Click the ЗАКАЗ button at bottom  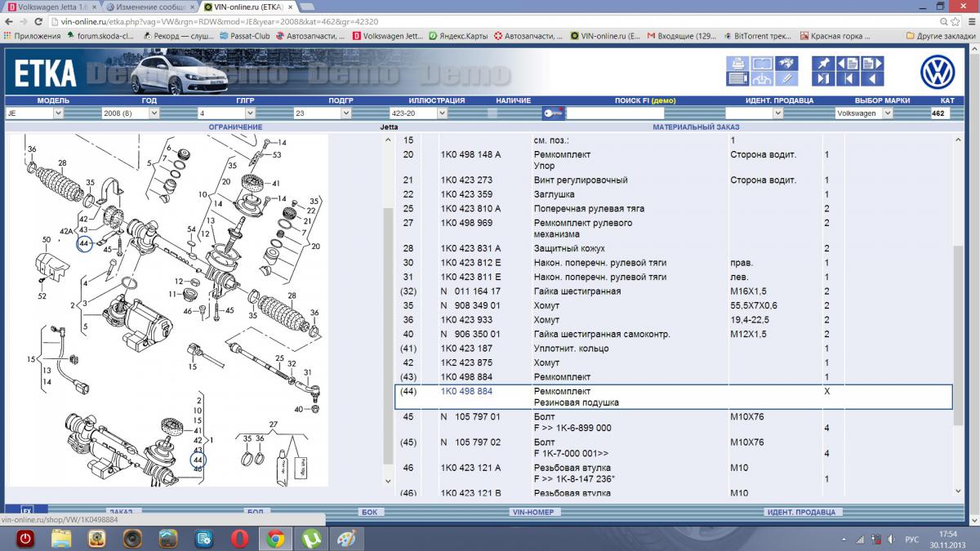(x=120, y=512)
